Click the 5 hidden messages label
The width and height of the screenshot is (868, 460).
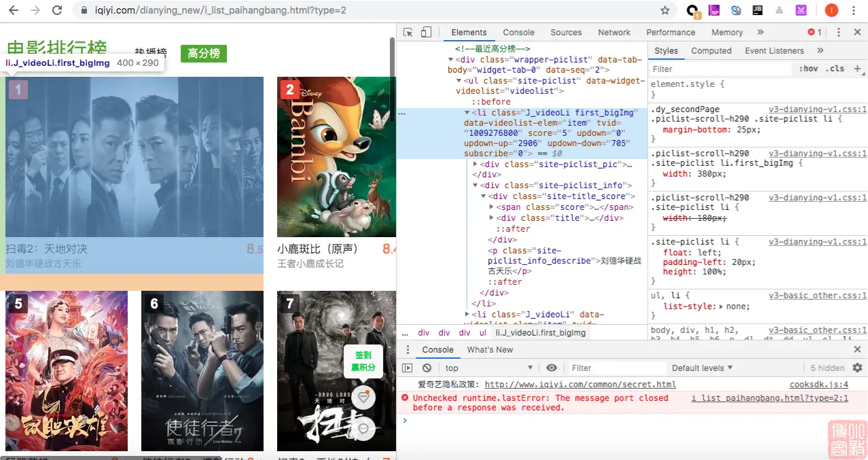827,368
